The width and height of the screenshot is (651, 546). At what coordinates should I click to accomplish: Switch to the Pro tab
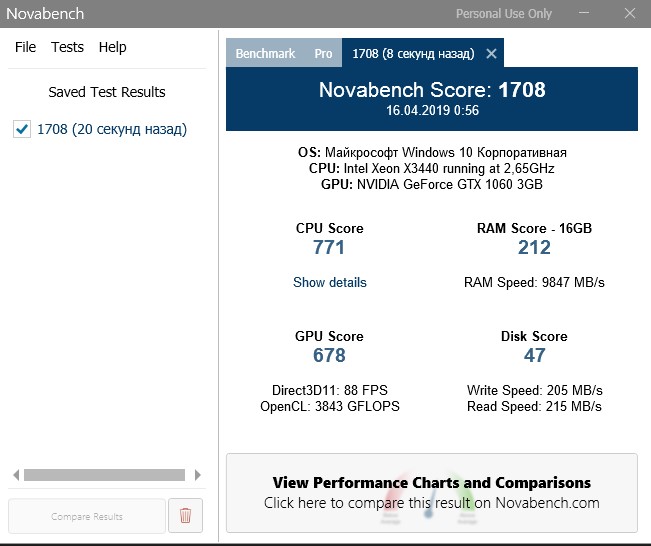tap(323, 53)
